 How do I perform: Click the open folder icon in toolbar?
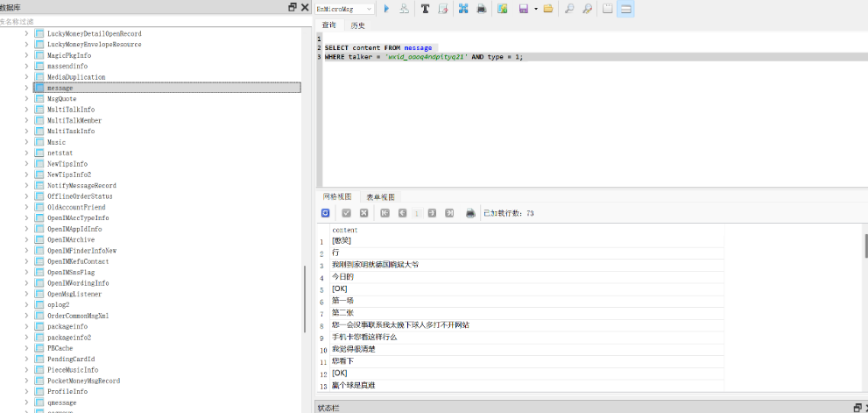coord(548,9)
